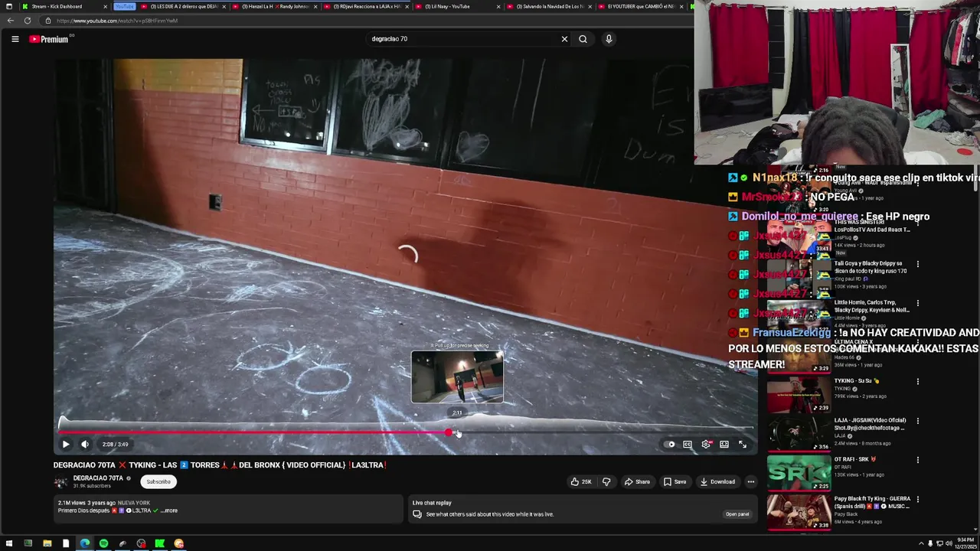Open File Explorer from the taskbar
This screenshot has width=980, height=551.
tap(47, 543)
